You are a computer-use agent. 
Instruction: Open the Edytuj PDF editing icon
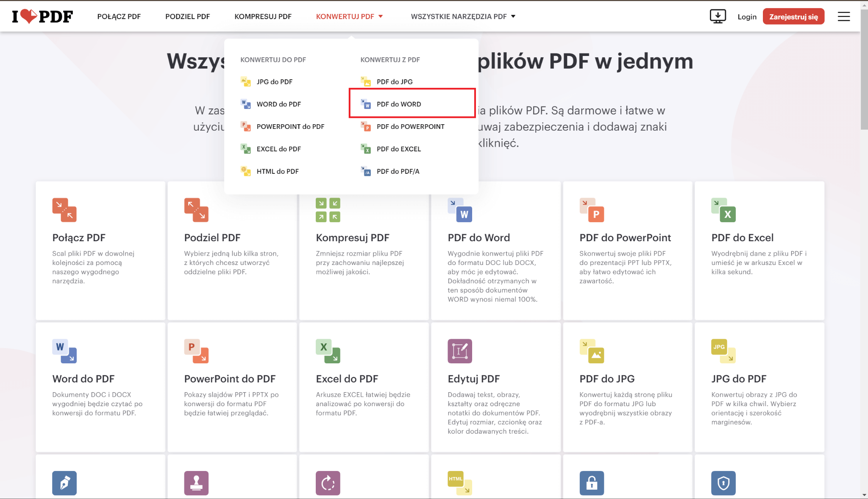point(460,351)
